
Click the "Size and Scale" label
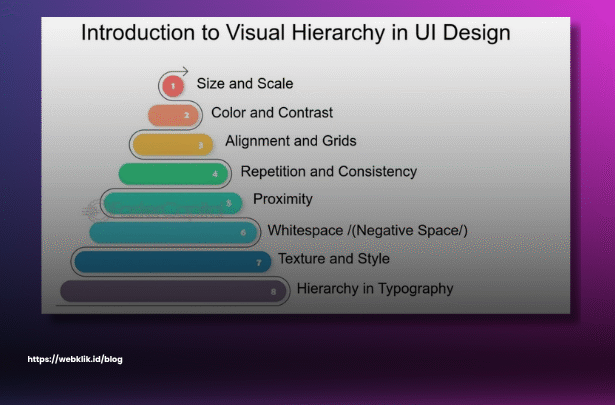point(245,84)
